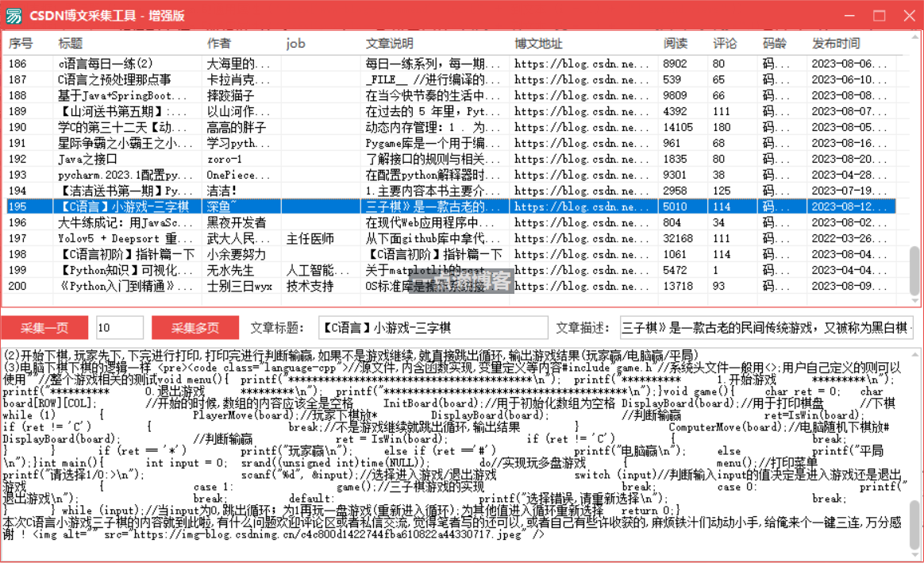The width and height of the screenshot is (924, 563).
Task: Click the 发布时间 column header
Action: [836, 43]
